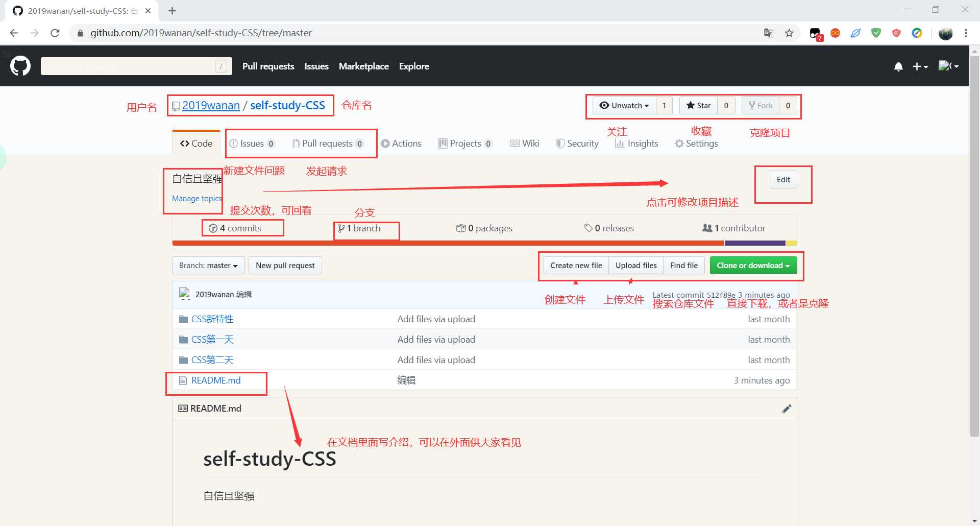Open Chrome's three-dot menu
This screenshot has width=980, height=526.
pos(966,33)
